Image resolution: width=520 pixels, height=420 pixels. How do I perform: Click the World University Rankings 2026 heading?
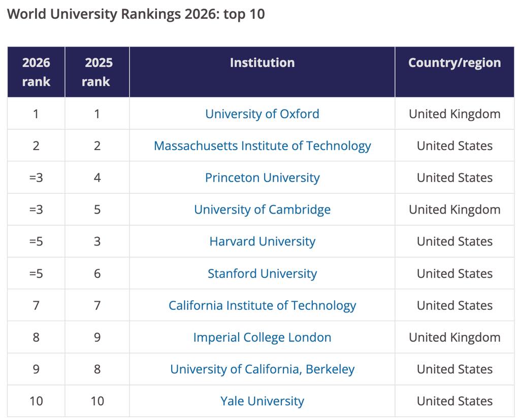point(136,14)
